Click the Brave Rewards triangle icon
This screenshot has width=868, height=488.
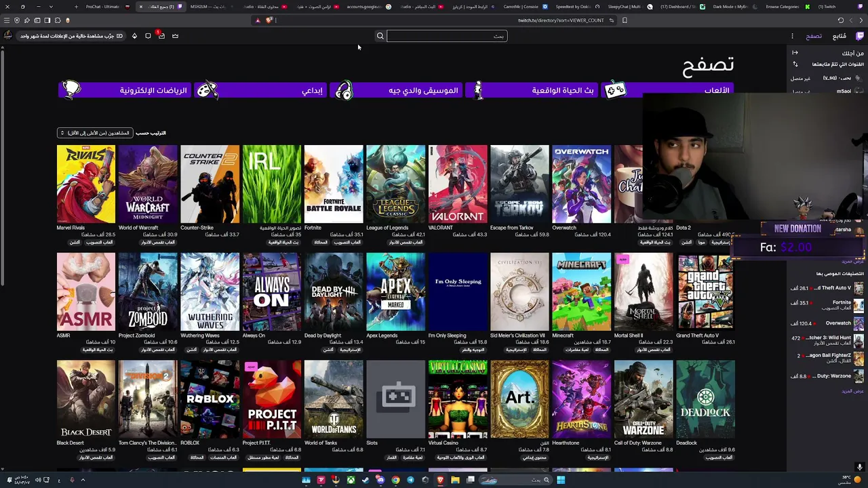coord(258,20)
